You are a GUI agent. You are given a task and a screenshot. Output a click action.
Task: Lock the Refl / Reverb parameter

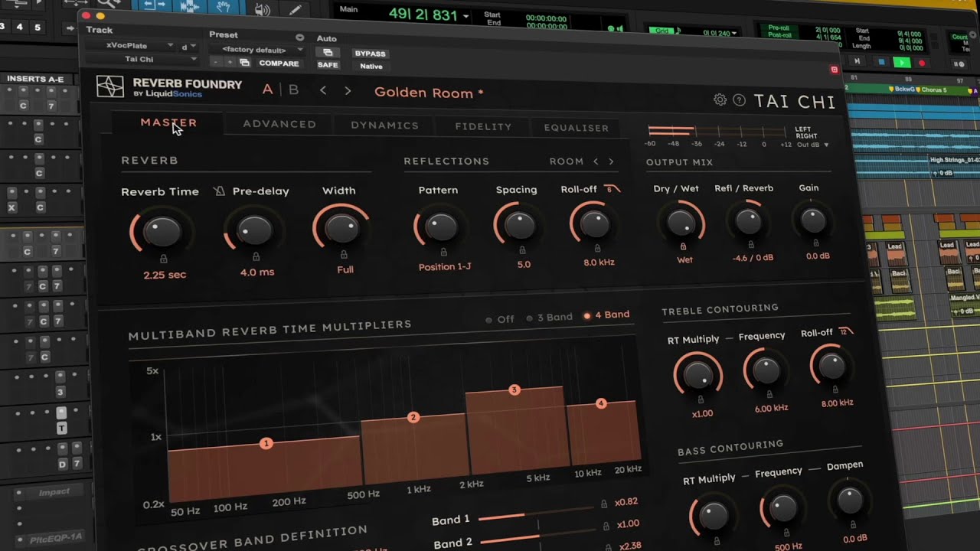(x=750, y=245)
